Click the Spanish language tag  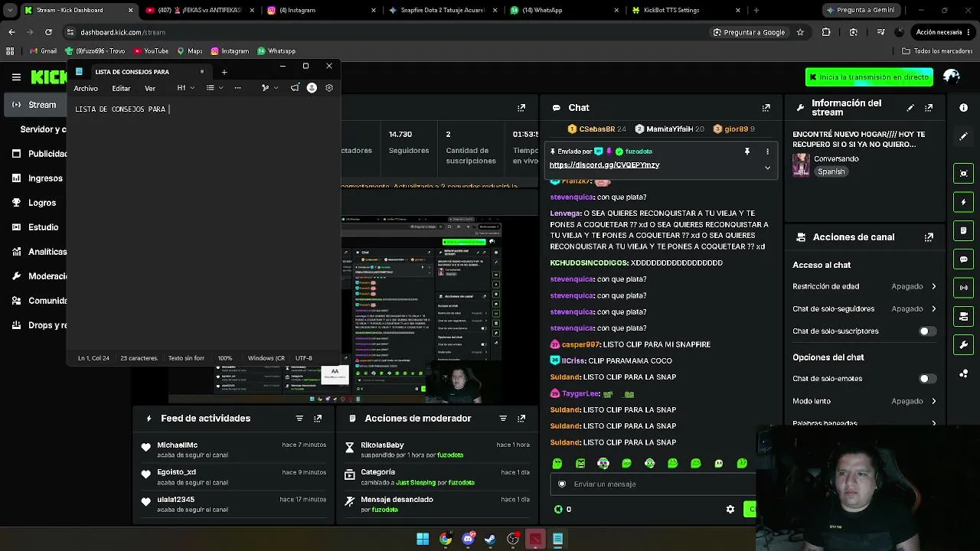[831, 172]
